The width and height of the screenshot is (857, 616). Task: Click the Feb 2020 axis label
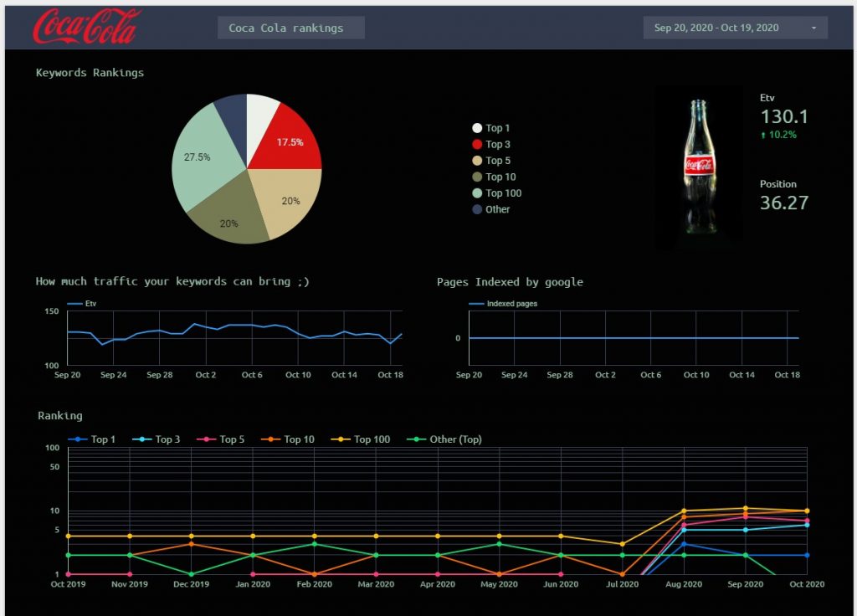315,584
